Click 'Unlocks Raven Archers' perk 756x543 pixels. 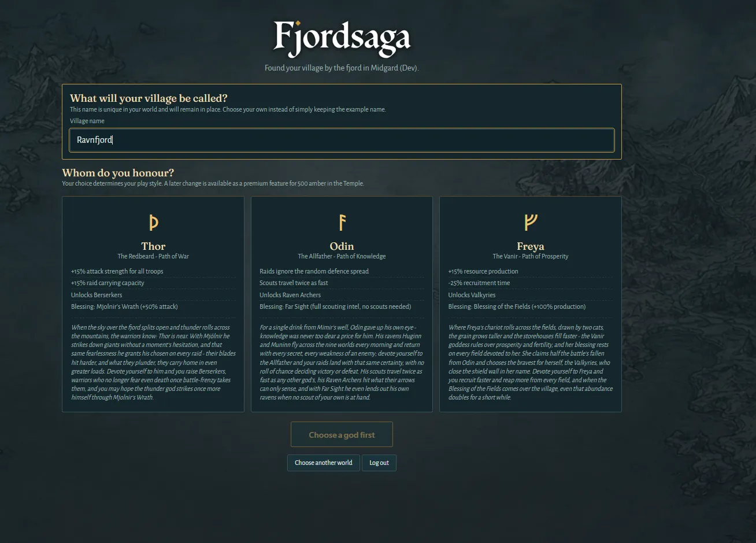click(290, 295)
